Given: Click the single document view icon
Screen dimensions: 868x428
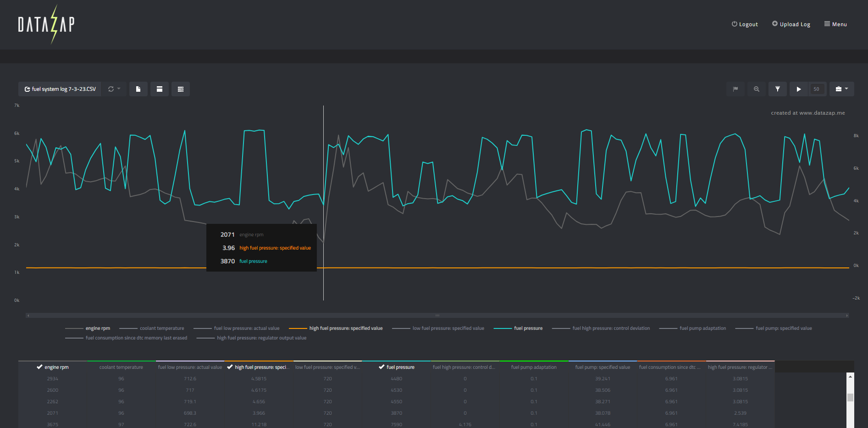Looking at the screenshot, I should tap(138, 89).
